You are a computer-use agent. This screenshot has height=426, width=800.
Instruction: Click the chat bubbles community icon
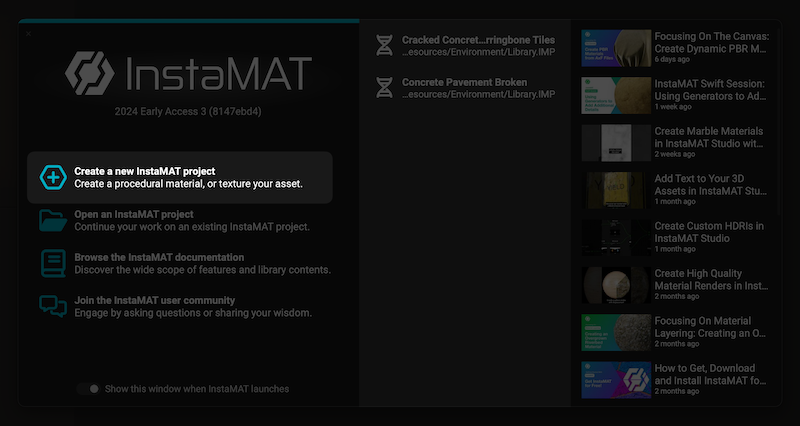(x=53, y=306)
